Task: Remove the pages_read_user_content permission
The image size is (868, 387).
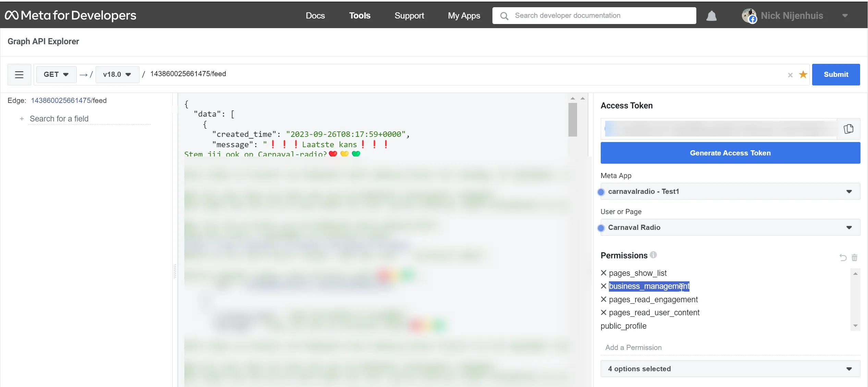Action: click(604, 312)
